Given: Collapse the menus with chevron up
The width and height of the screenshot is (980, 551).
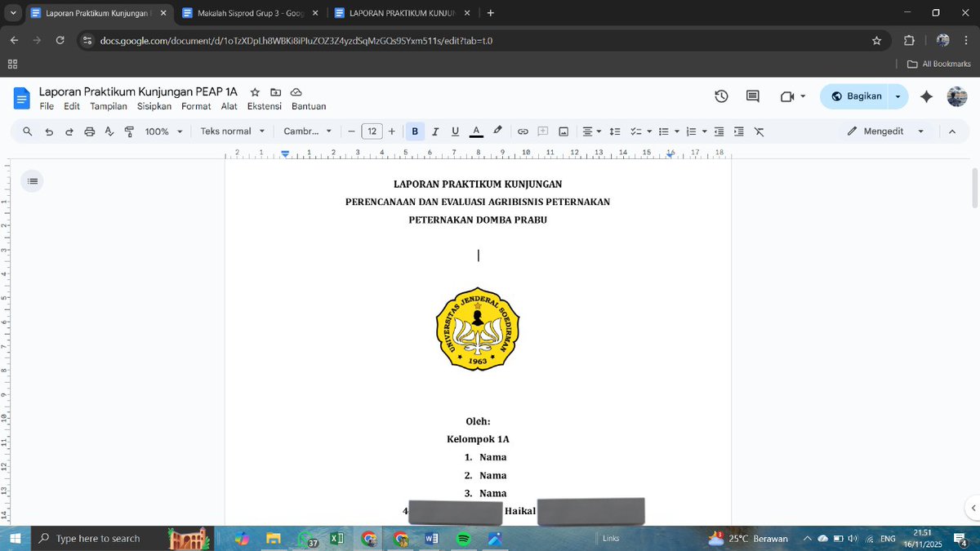Looking at the screenshot, I should click(x=951, y=131).
